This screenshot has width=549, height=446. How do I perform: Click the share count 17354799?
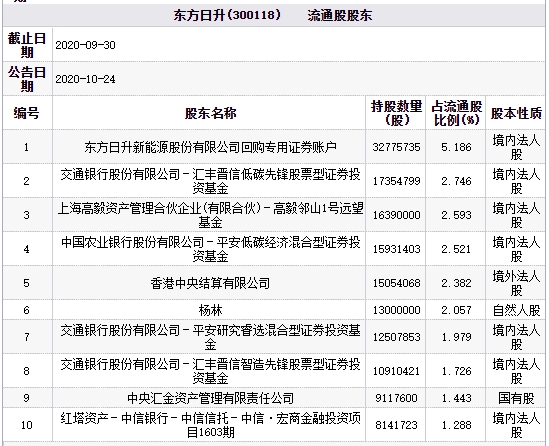tap(396, 181)
